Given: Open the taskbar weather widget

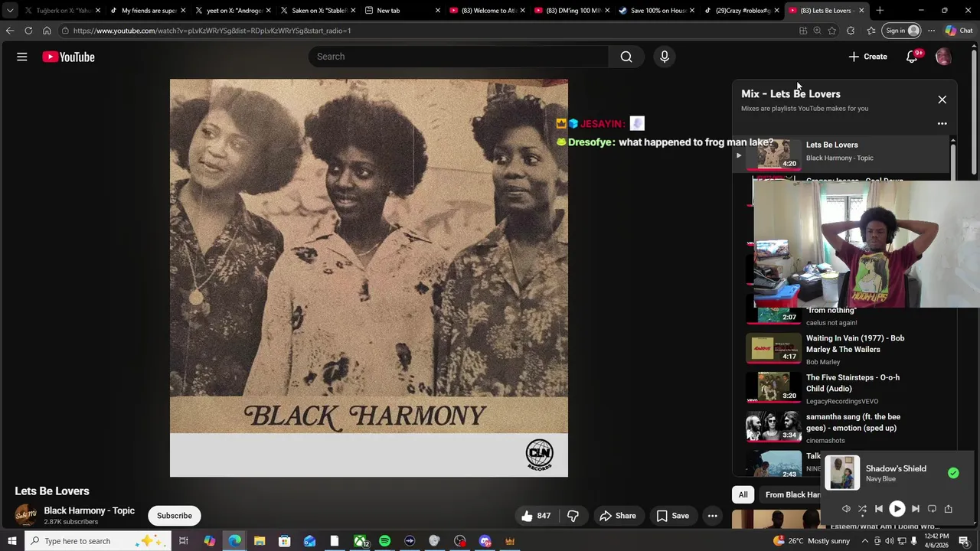Looking at the screenshot, I should pyautogui.click(x=812, y=541).
